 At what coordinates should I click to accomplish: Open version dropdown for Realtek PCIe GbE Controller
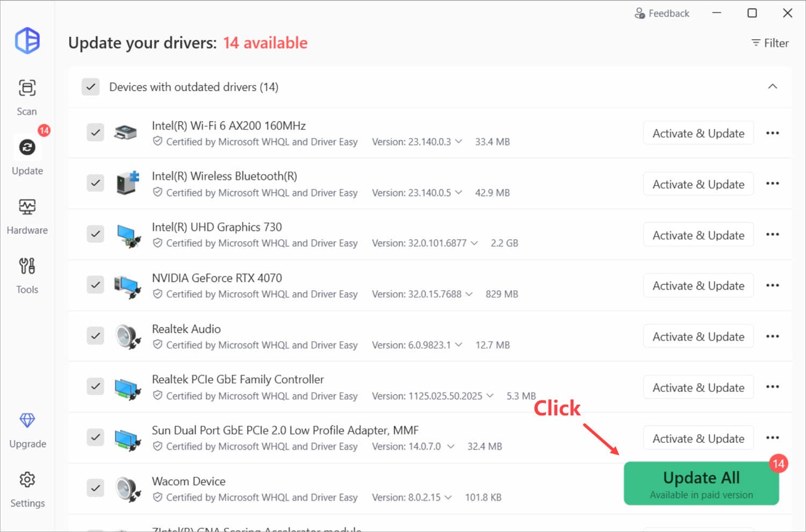coord(490,396)
